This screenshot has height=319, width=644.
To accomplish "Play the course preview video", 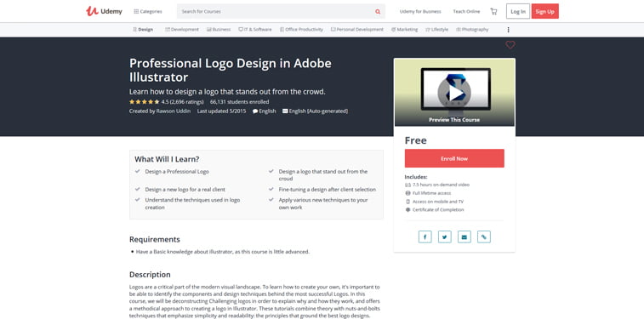I will [x=454, y=93].
